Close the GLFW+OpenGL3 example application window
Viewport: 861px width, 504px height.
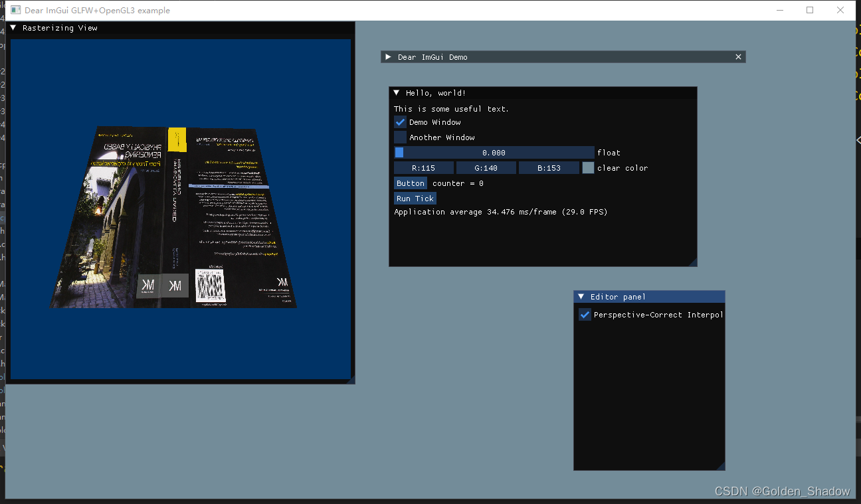coord(840,10)
